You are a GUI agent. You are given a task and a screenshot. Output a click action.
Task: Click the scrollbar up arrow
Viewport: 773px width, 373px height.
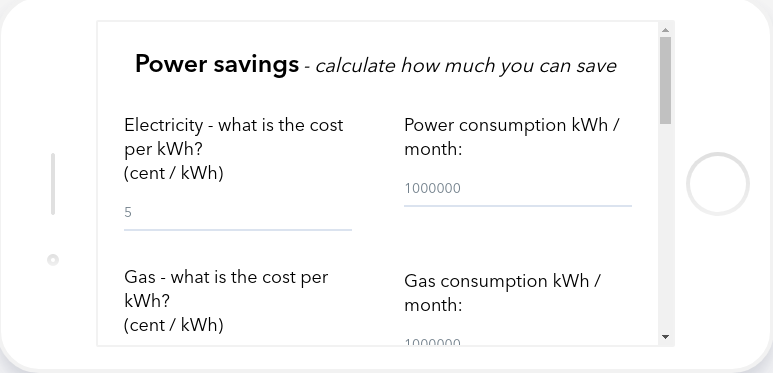(665, 30)
